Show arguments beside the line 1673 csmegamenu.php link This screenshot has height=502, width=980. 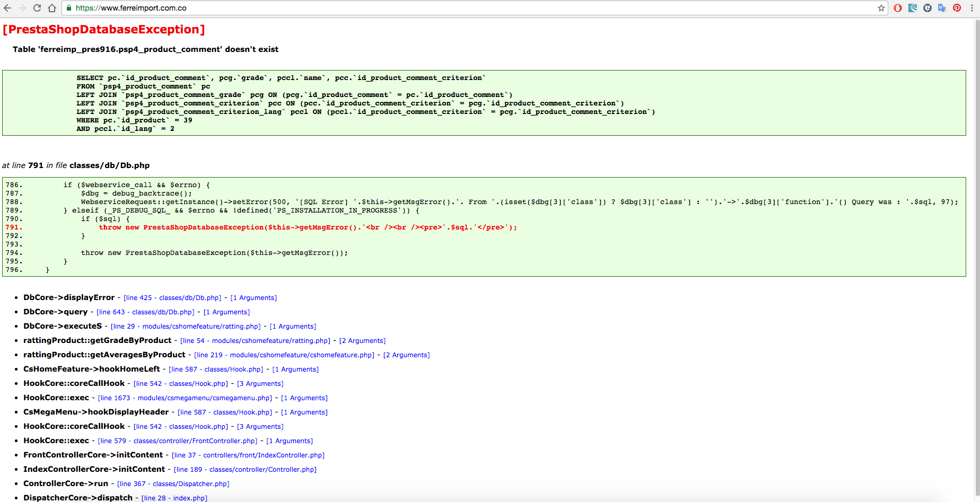point(304,398)
